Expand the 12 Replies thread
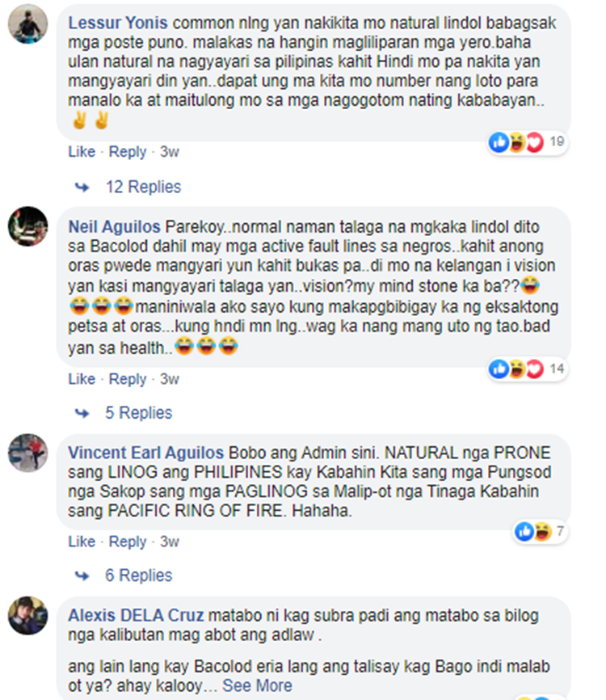The width and height of the screenshot is (606, 700). (143, 187)
